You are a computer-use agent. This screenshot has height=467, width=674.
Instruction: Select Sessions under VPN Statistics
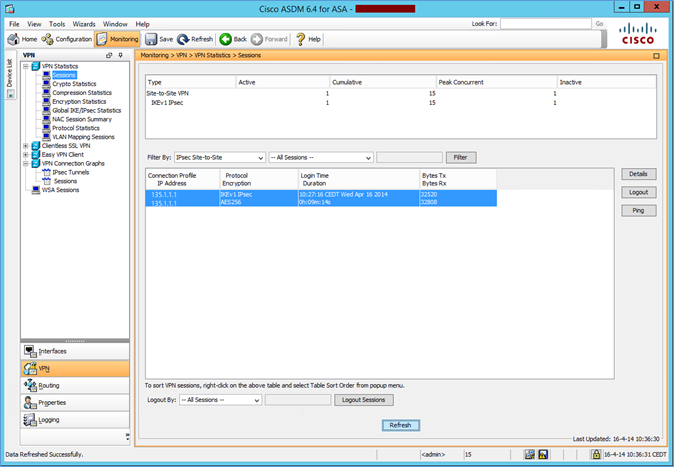coord(64,75)
